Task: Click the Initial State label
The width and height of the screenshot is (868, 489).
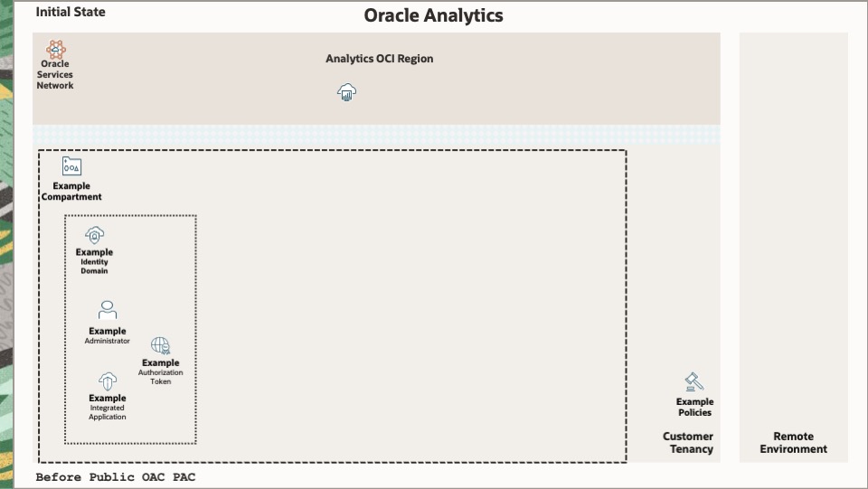Action: coord(71,13)
